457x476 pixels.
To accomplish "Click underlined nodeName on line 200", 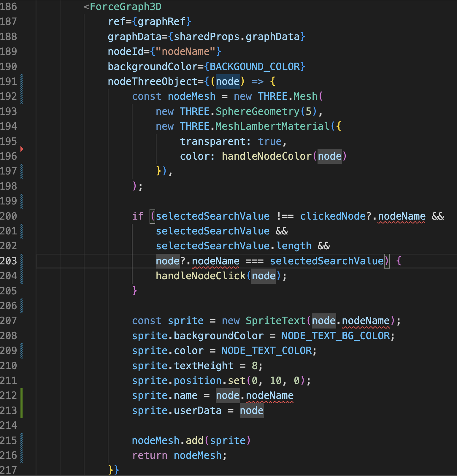I will pos(402,216).
